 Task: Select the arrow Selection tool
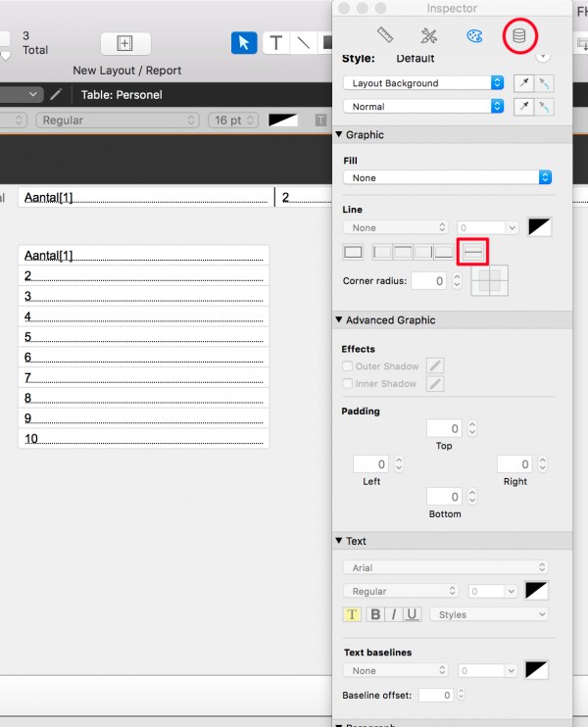244,43
